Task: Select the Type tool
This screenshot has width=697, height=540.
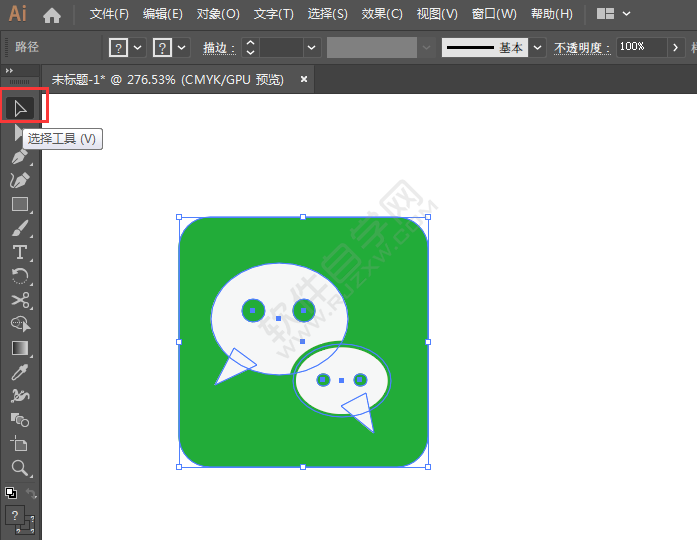Action: coord(20,252)
